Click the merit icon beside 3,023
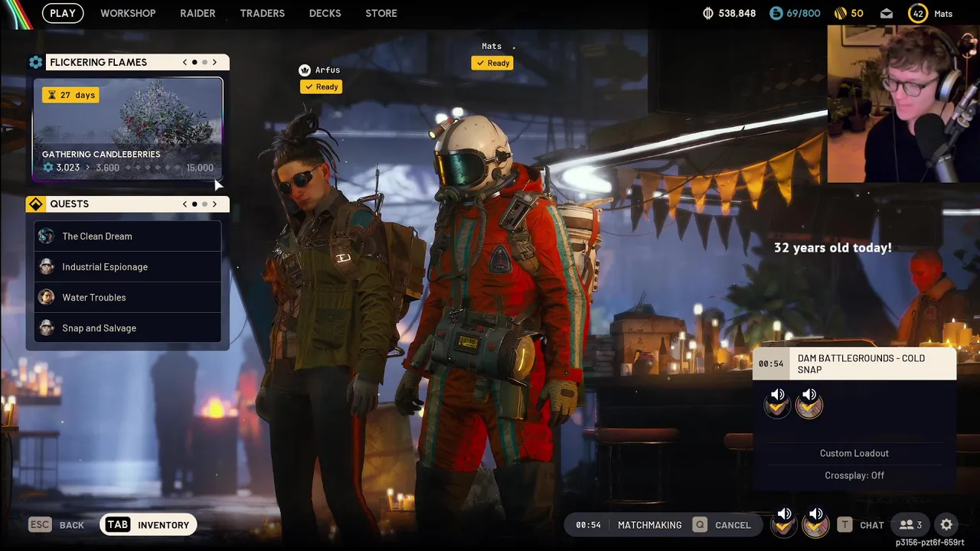Image resolution: width=980 pixels, height=551 pixels. (x=48, y=168)
